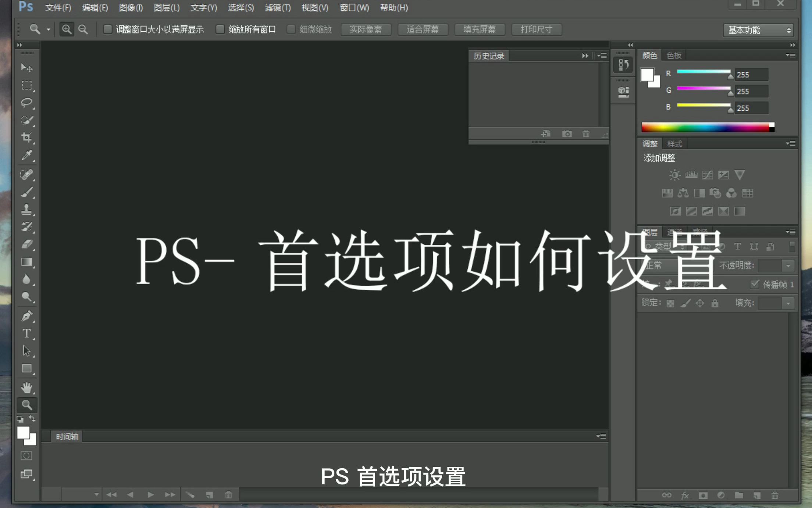
Task: Select the Clone Stamp tool
Action: pyautogui.click(x=26, y=209)
